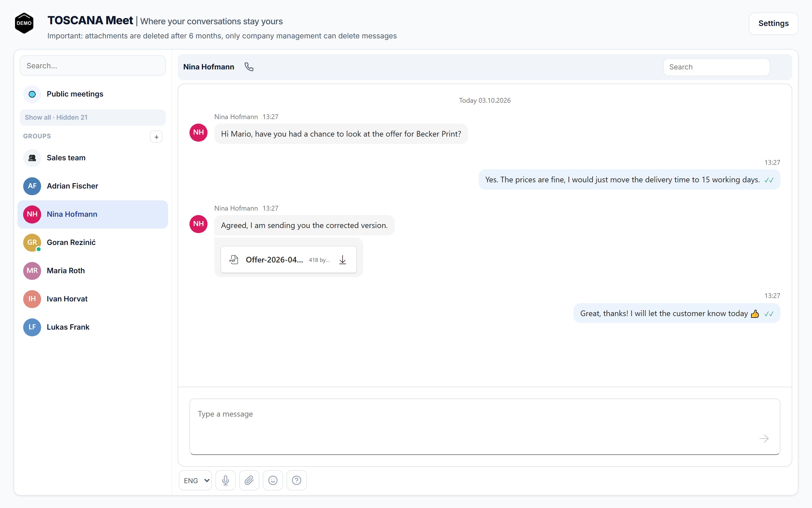The height and width of the screenshot is (508, 812).
Task: Start a call with Nina Hofmann
Action: pos(249,67)
